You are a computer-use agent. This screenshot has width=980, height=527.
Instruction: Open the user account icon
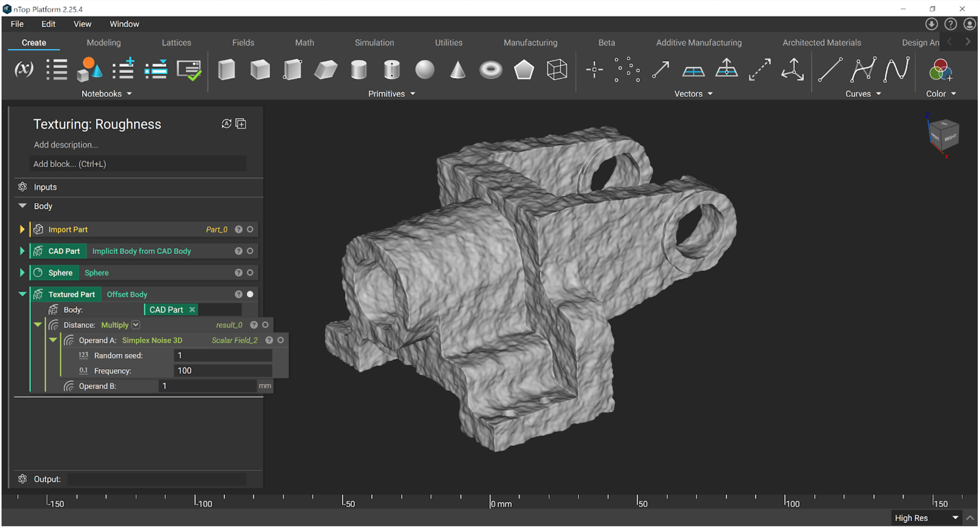click(970, 24)
